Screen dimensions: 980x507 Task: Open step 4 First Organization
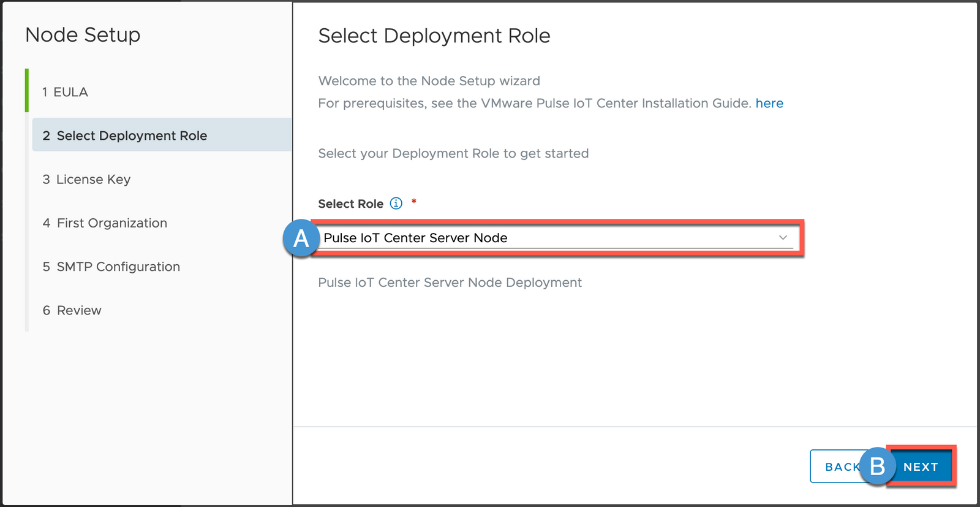click(105, 223)
